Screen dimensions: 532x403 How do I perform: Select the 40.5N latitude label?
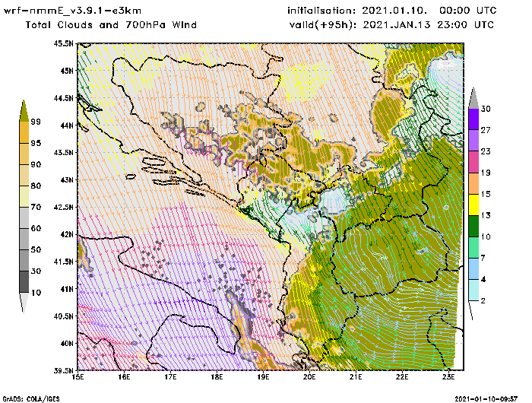coord(63,316)
